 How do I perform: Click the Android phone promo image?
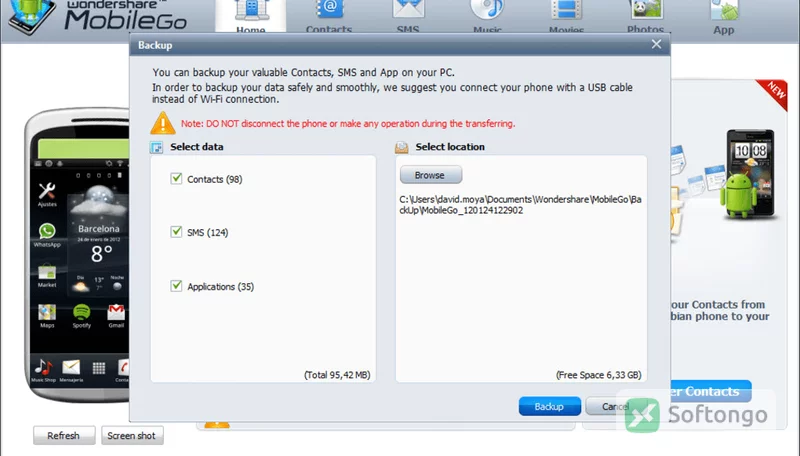(x=747, y=174)
